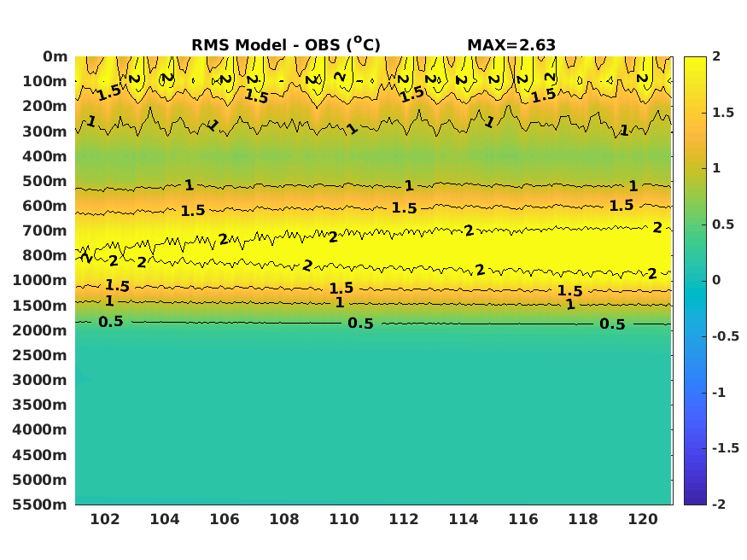
Task: Select the '1500m' depth axis label
Action: pos(40,306)
